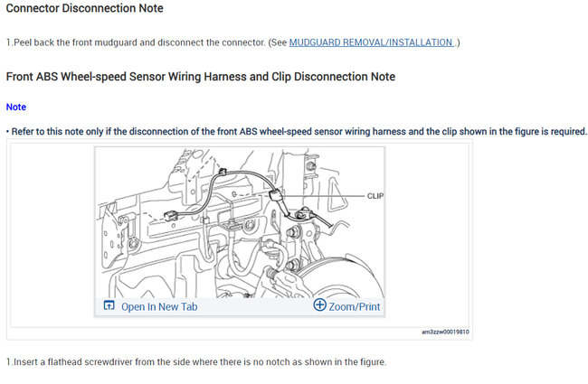588x384 pixels.
Task: Click the "Insert a flathead screwdriver" step text
Action: 196,362
